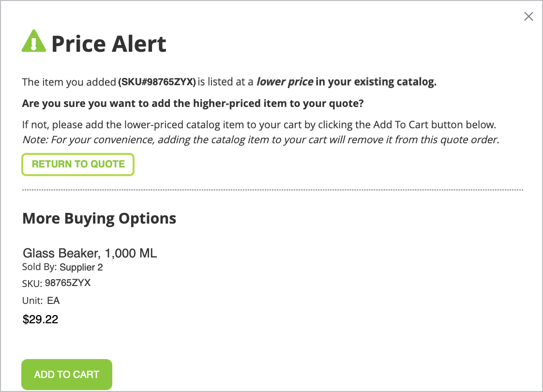The width and height of the screenshot is (543, 392).
Task: Click the SKU value 98765ZYX in product details
Action: click(68, 283)
